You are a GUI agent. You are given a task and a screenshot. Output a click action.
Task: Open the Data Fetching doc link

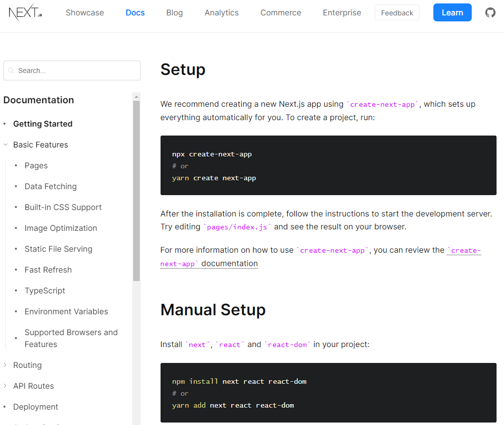point(51,187)
